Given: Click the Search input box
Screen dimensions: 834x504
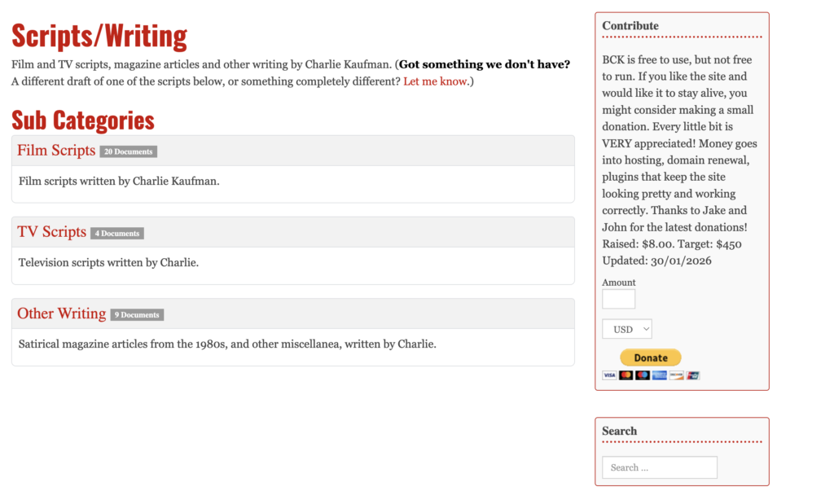Looking at the screenshot, I should [x=659, y=467].
